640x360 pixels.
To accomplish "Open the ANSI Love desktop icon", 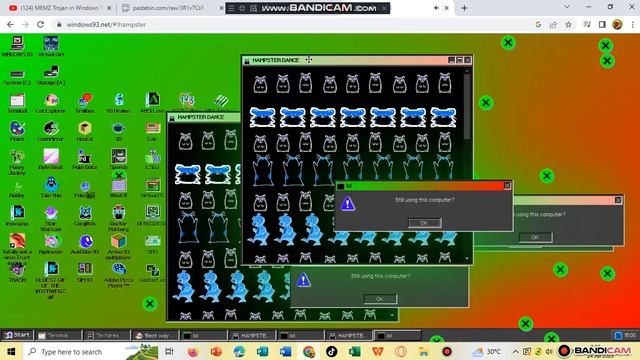I will pos(153,103).
